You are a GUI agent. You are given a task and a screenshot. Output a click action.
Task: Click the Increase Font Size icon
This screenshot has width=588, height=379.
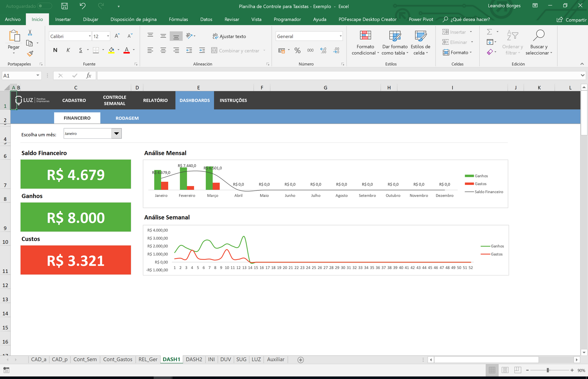(117, 36)
